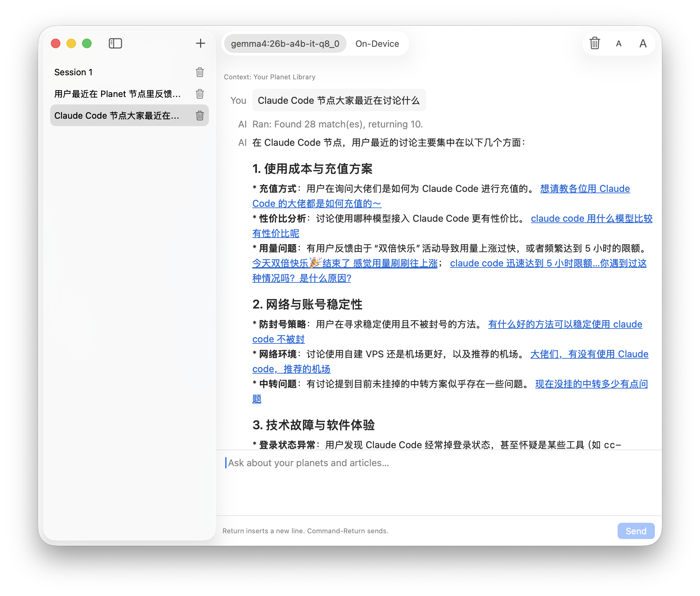Open the 用户最近在 Planet 节点里反馈 session
This screenshot has width=700, height=596.
tap(117, 94)
